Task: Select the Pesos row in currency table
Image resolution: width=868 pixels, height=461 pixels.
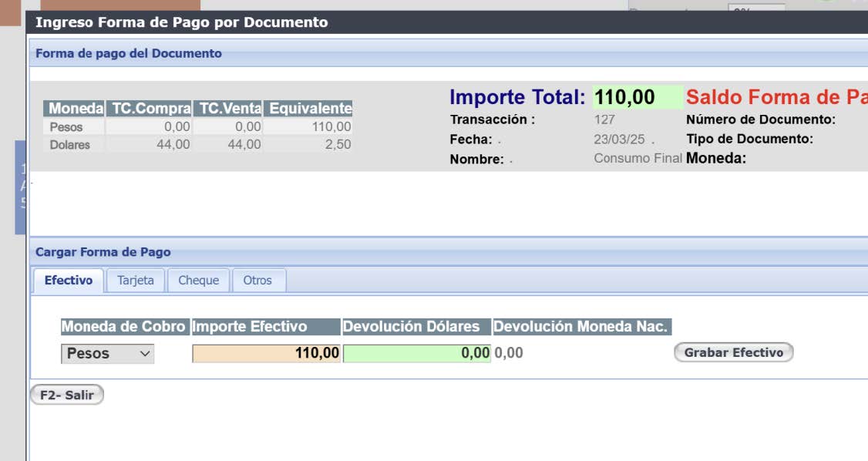Action: [66, 127]
